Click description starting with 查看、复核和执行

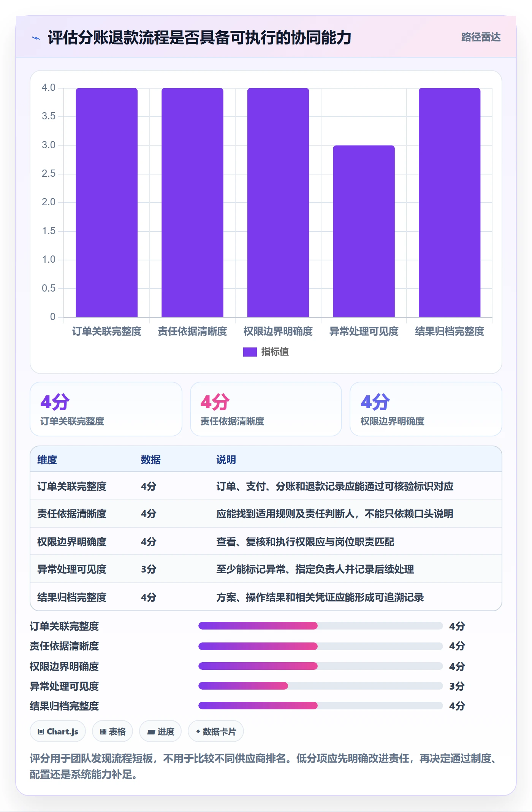tap(305, 542)
